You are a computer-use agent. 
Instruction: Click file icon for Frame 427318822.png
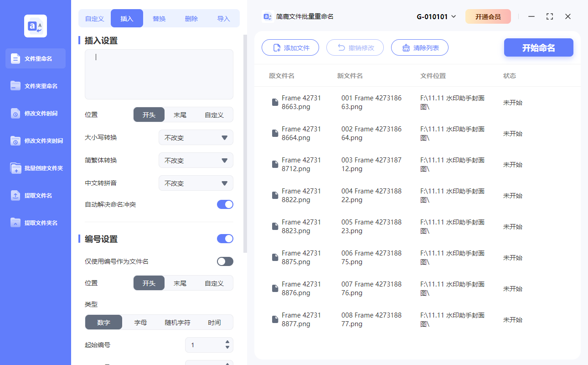coord(275,195)
